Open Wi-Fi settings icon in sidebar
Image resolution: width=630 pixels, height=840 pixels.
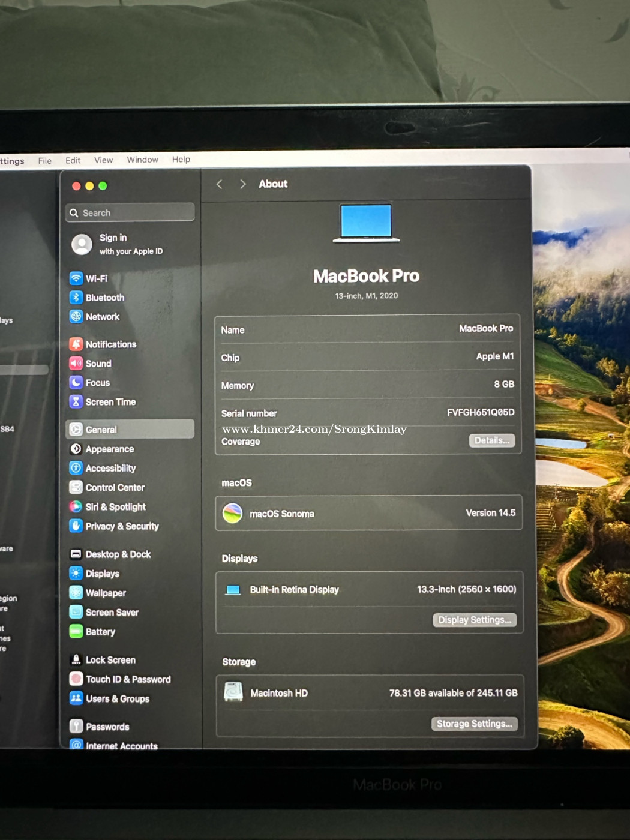click(76, 278)
